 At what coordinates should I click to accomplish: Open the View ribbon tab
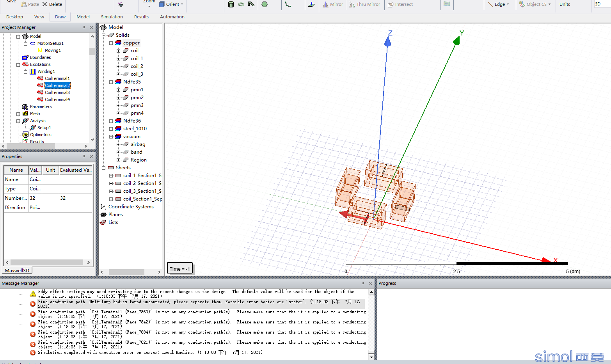point(39,17)
